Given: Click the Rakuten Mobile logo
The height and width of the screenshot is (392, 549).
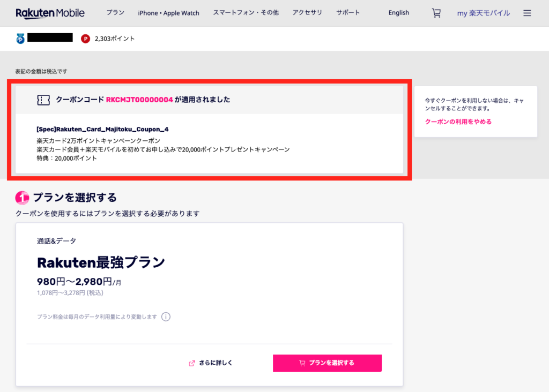Looking at the screenshot, I should pos(50,13).
